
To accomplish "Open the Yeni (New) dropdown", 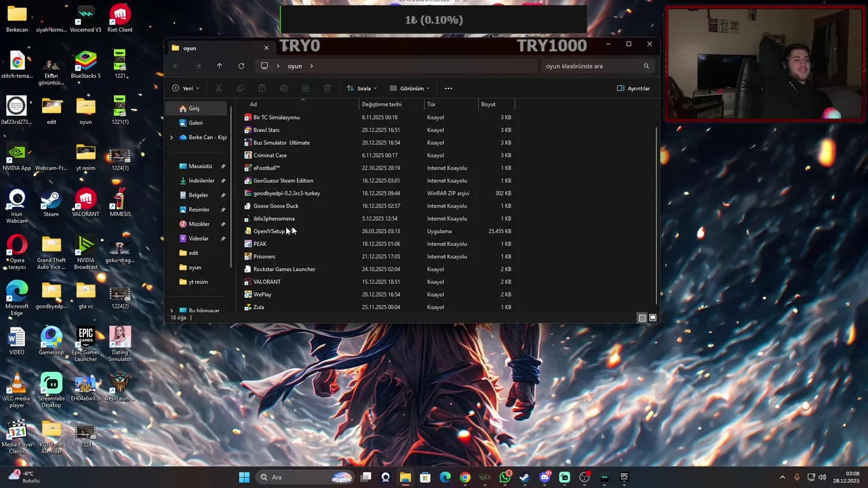I will [x=185, y=88].
